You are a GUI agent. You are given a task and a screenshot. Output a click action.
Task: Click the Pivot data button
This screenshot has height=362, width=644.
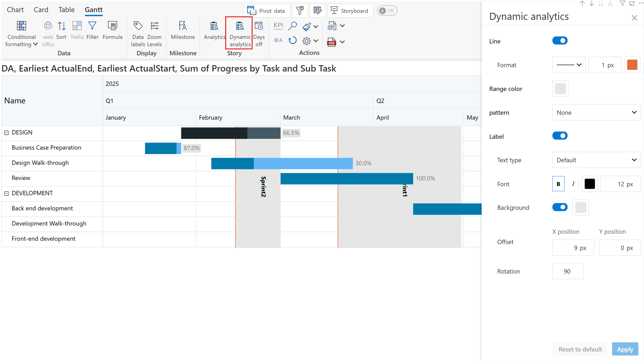click(x=267, y=11)
